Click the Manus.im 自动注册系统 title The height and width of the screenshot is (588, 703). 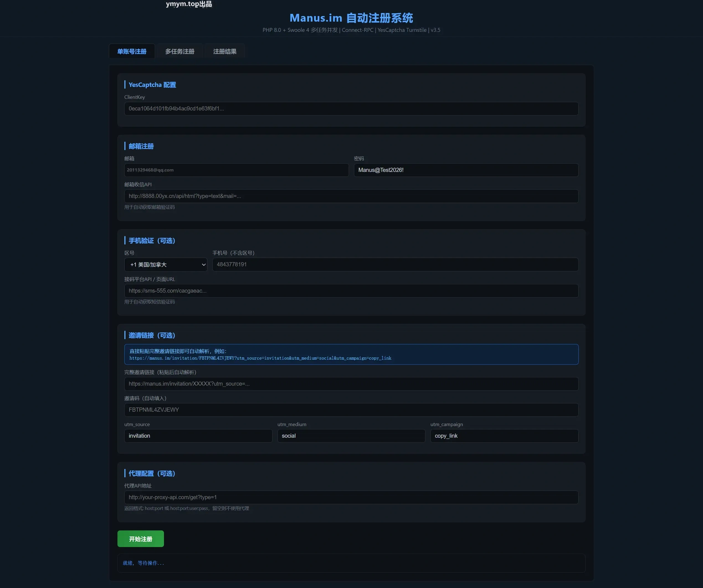pos(351,18)
